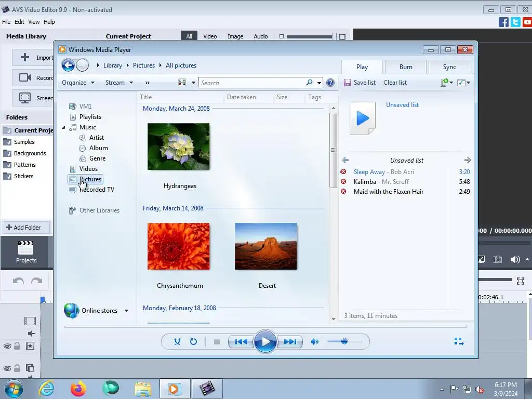Open view options dropdown arrow

[x=193, y=83]
